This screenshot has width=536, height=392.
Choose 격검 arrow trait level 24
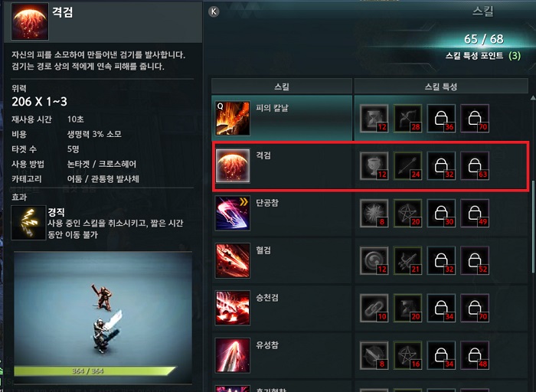(x=407, y=165)
